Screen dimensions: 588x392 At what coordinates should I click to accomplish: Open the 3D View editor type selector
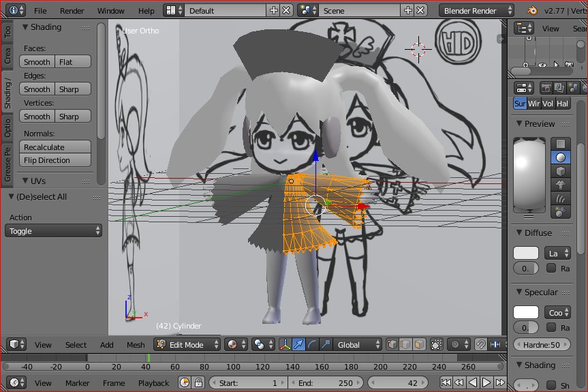[x=16, y=344]
